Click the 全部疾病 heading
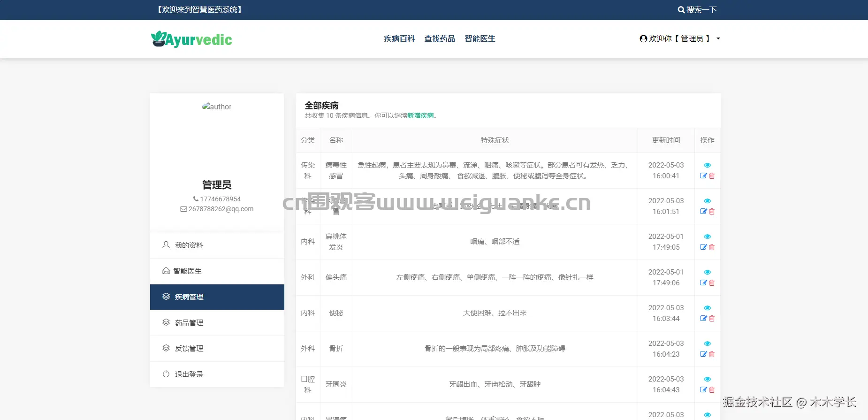The image size is (868, 420). [321, 106]
